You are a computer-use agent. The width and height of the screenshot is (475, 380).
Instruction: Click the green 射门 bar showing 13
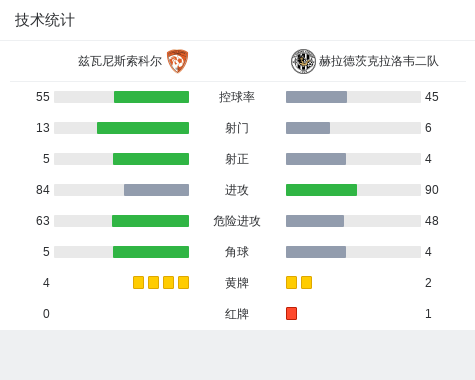click(143, 128)
